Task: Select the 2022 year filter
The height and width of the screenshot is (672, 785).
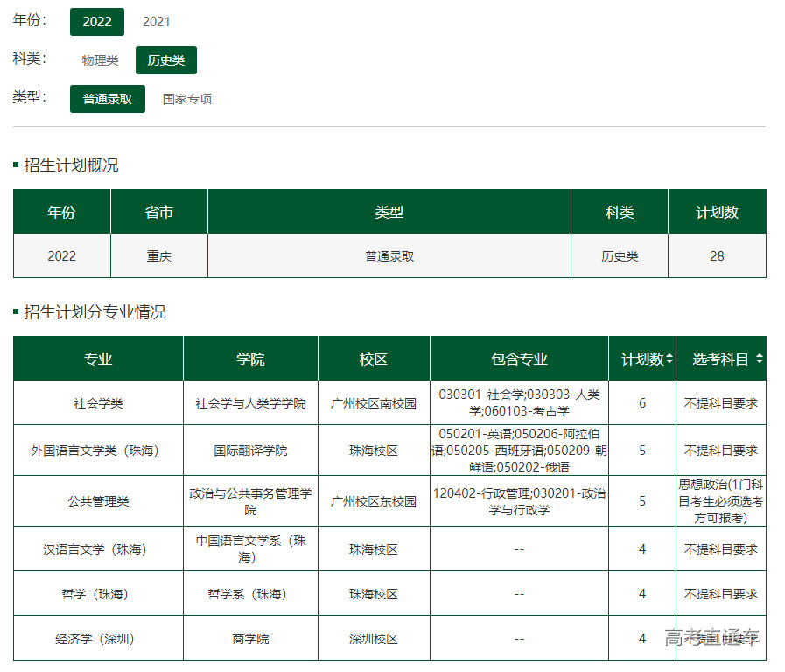Action: [96, 21]
